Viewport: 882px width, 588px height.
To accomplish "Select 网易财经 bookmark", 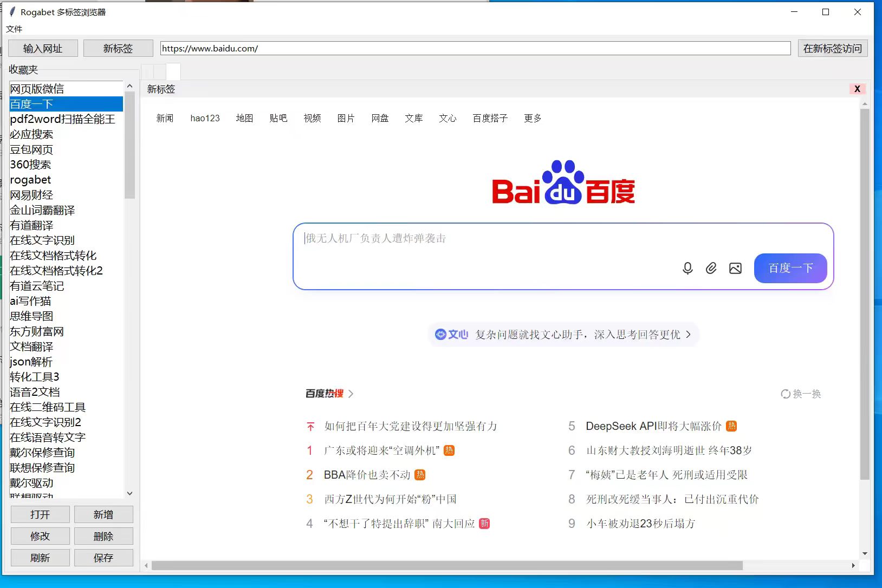I will point(66,195).
